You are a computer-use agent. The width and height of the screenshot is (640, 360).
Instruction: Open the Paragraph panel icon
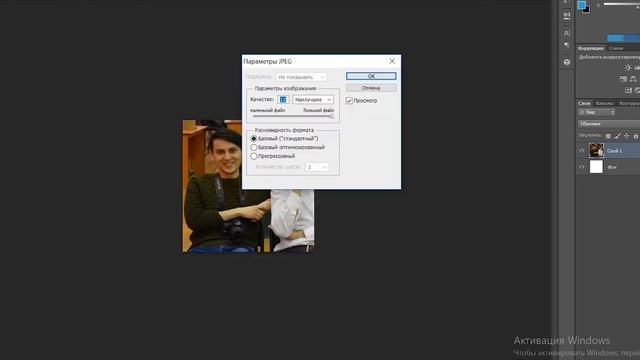(567, 45)
